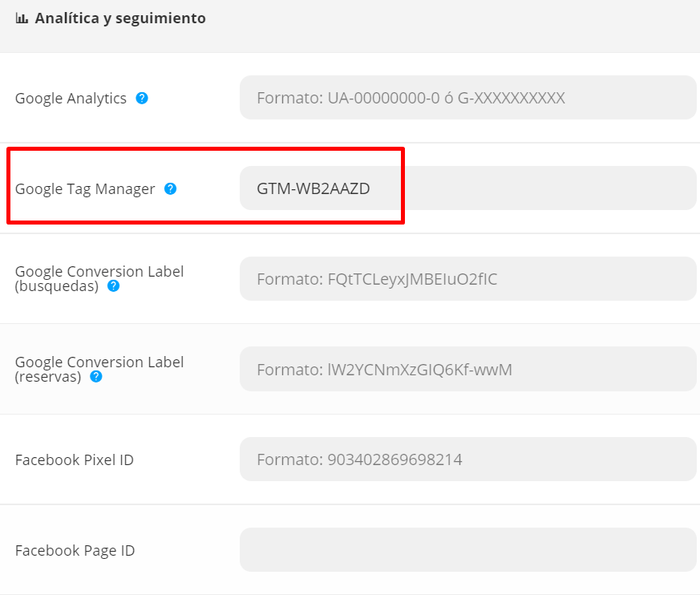The height and width of the screenshot is (595, 700).
Task: Click the Facebook Page ID input box
Action: [x=468, y=549]
